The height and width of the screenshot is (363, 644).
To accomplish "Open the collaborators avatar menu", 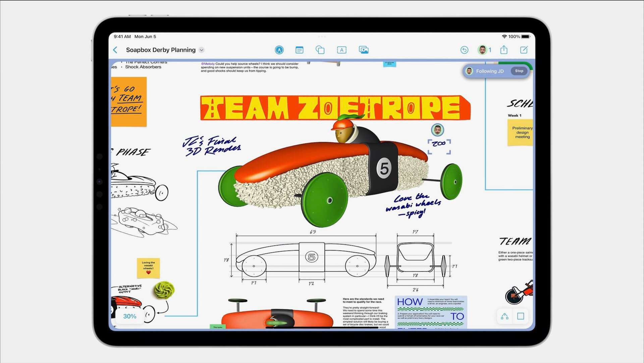I will point(483,50).
